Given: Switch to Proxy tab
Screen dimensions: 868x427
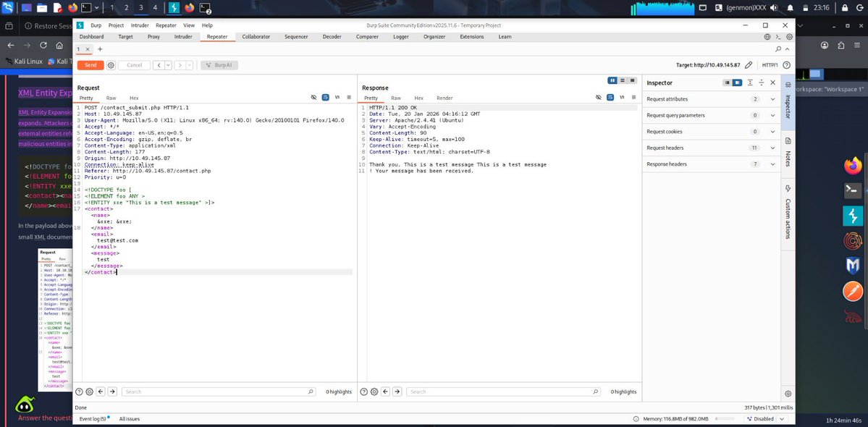Looking at the screenshot, I should [x=153, y=36].
